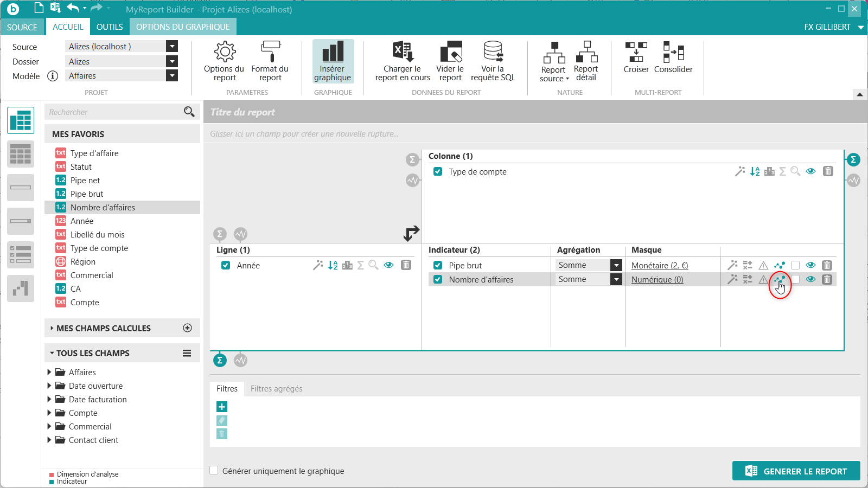Click the add filter plus icon
868x488 pixels.
[222, 407]
